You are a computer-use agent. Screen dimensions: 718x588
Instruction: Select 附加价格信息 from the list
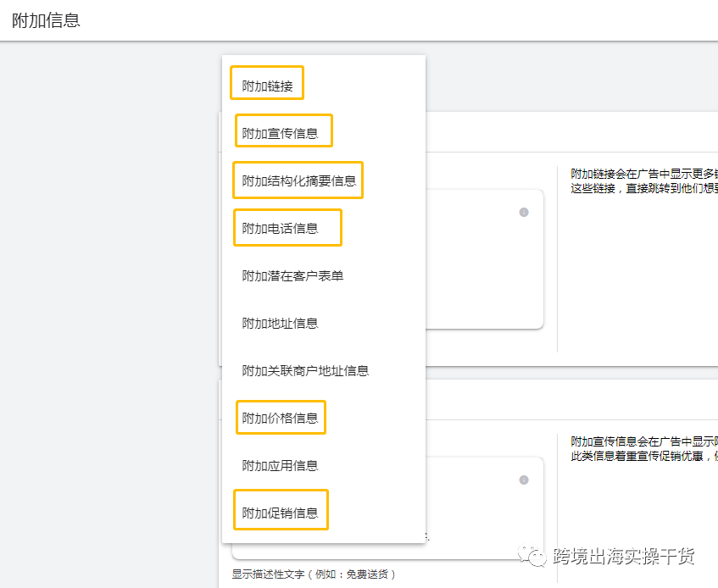click(281, 417)
